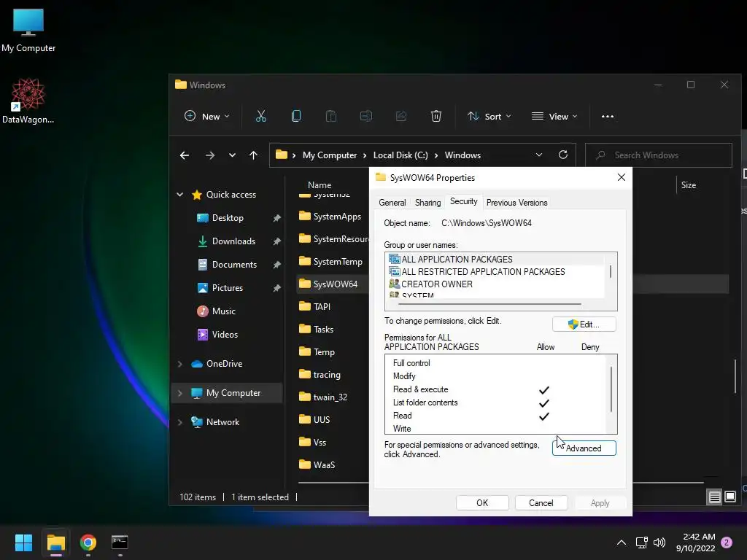Open the See more ellipsis menu

608,116
